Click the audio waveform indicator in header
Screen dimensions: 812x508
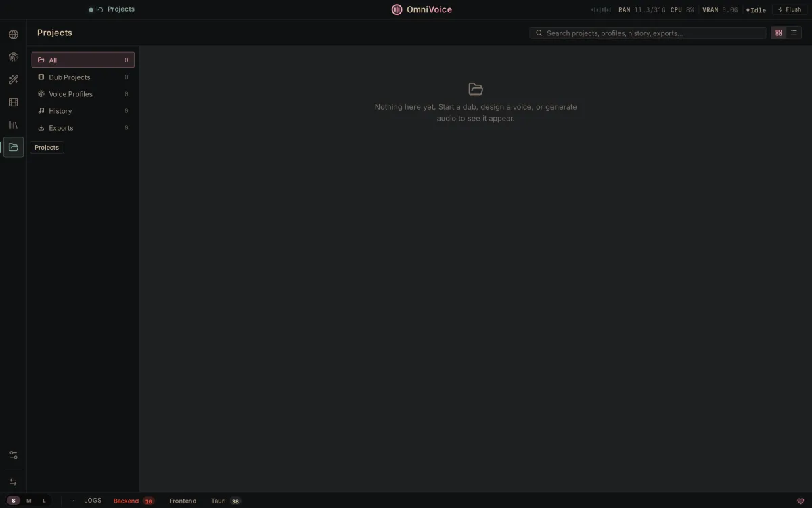point(601,10)
